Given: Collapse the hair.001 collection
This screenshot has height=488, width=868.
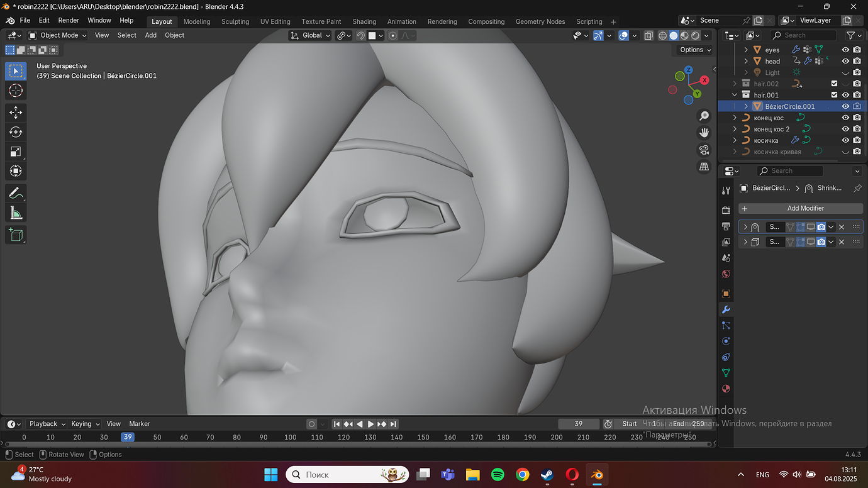Looking at the screenshot, I should tap(735, 95).
